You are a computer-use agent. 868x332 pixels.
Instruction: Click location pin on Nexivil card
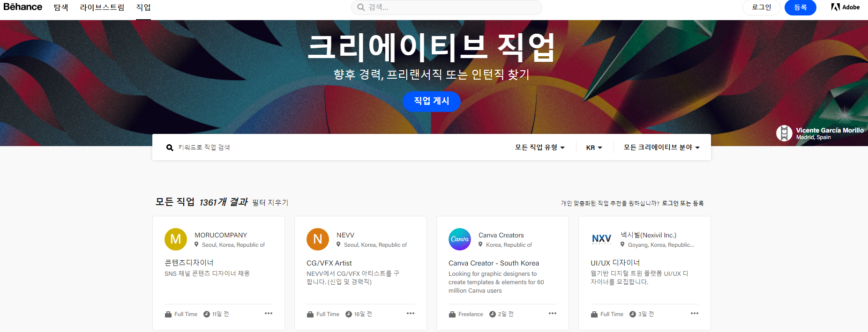[x=622, y=244]
